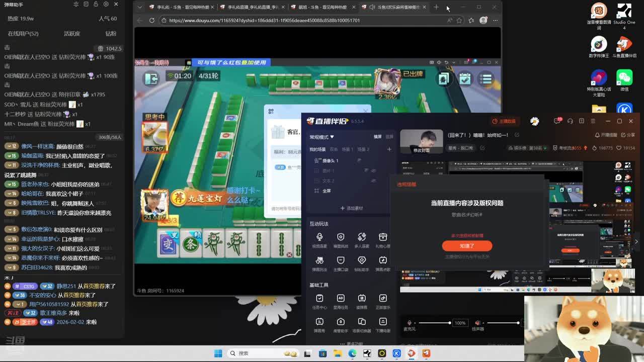644x362 pixels.
Task: Toggle visibility of the 文本 2 source
Action: [373, 181]
